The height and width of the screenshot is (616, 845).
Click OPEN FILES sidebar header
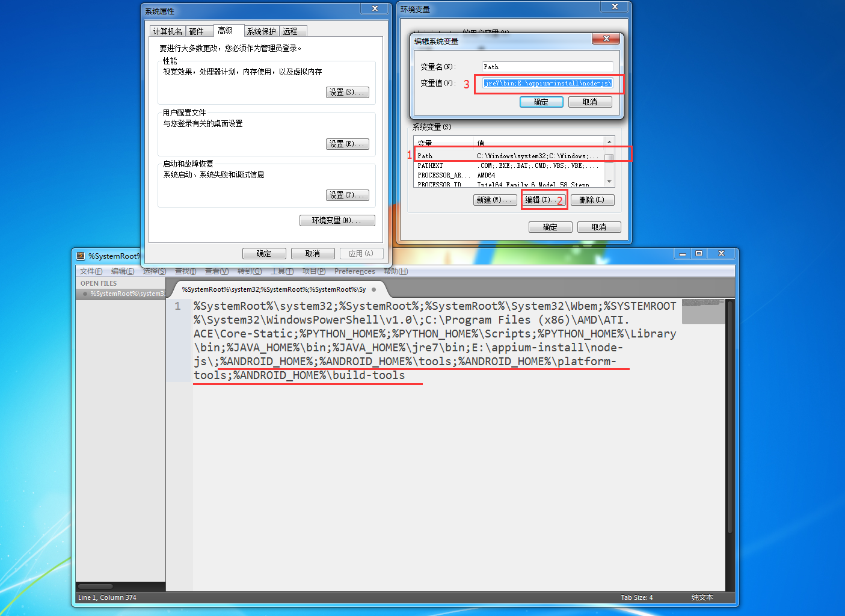point(99,283)
